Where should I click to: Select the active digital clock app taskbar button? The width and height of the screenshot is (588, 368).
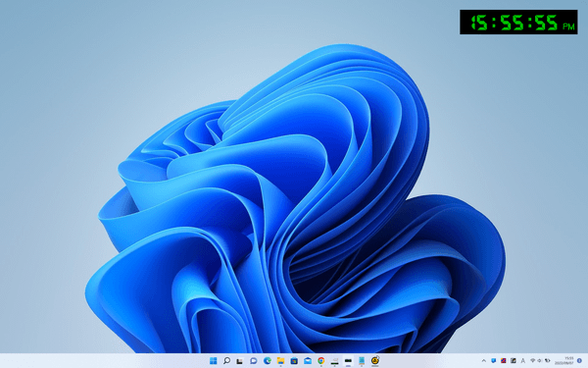pyautogui.click(x=348, y=361)
